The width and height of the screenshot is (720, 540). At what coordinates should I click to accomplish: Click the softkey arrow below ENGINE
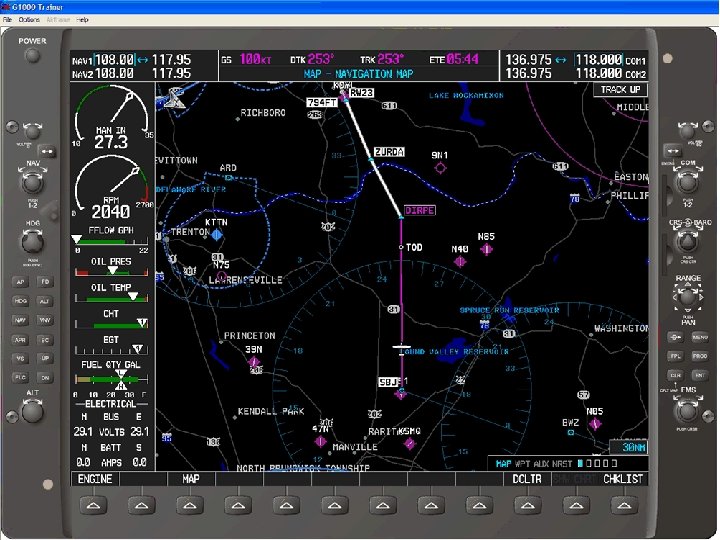tap(93, 506)
